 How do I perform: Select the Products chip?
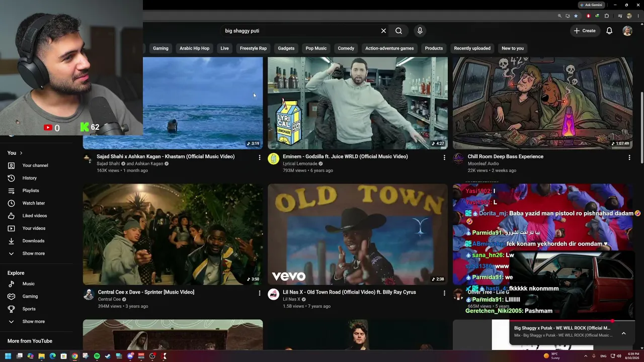click(x=434, y=48)
